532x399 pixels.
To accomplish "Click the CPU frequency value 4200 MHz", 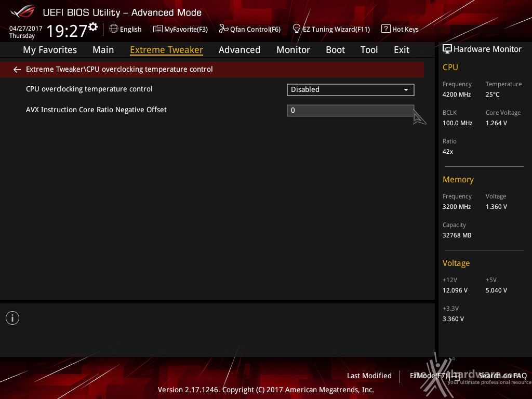I will 457,95.
